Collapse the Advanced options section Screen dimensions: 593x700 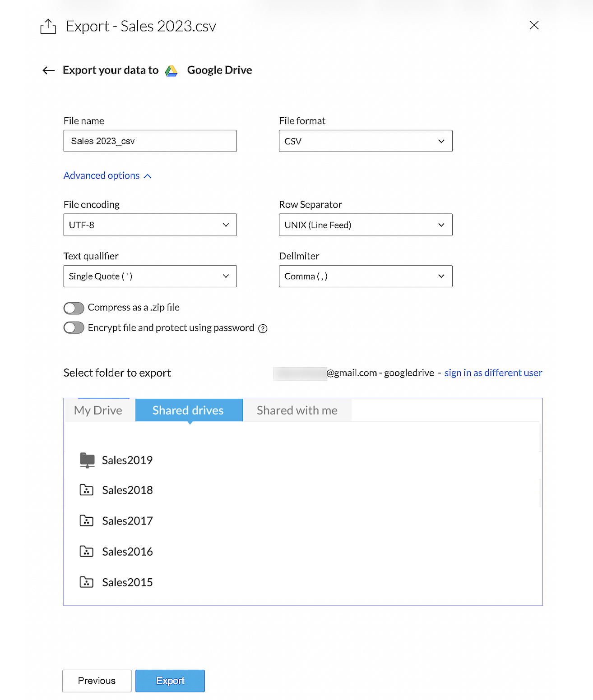coord(107,175)
